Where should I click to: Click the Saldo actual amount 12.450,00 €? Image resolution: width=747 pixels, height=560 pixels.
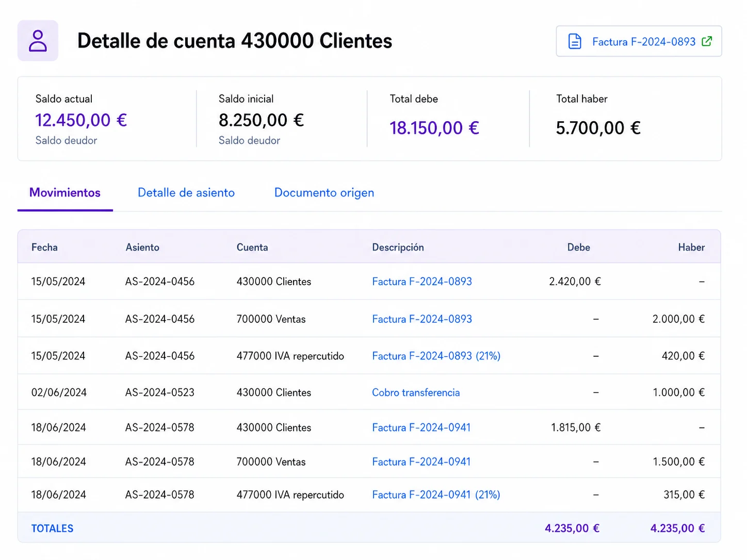point(81,120)
